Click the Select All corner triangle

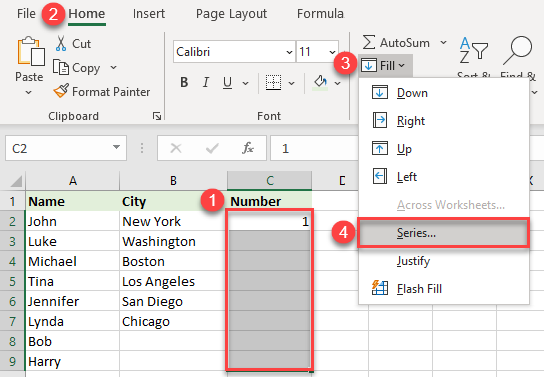click(15, 181)
